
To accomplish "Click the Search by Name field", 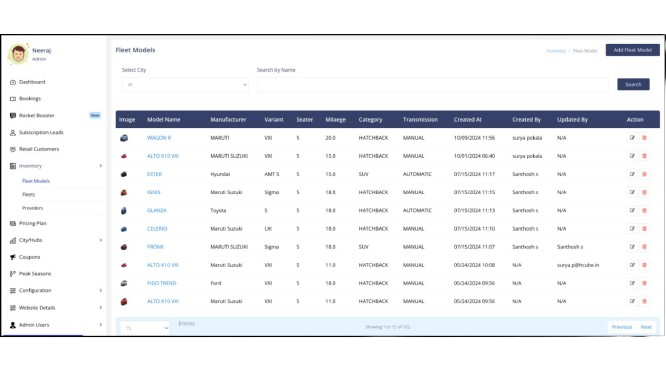I will (x=432, y=85).
